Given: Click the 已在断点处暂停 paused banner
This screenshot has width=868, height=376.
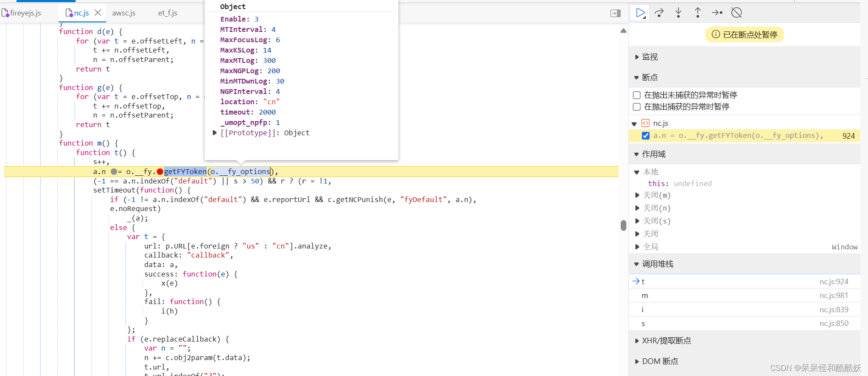Looking at the screenshot, I should (744, 34).
